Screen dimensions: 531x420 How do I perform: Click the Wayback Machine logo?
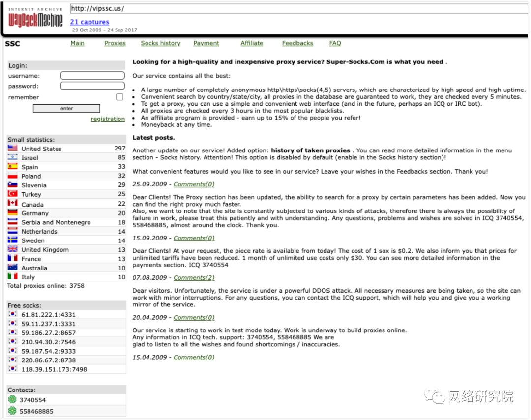35,19
